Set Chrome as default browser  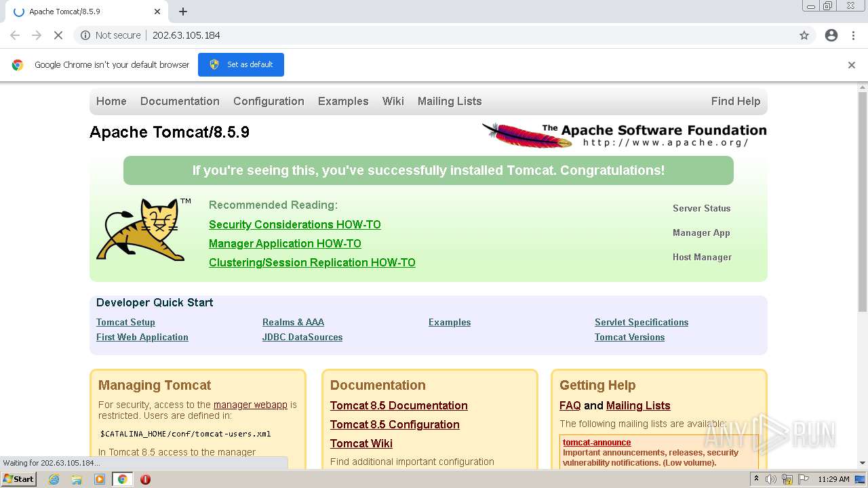(241, 64)
